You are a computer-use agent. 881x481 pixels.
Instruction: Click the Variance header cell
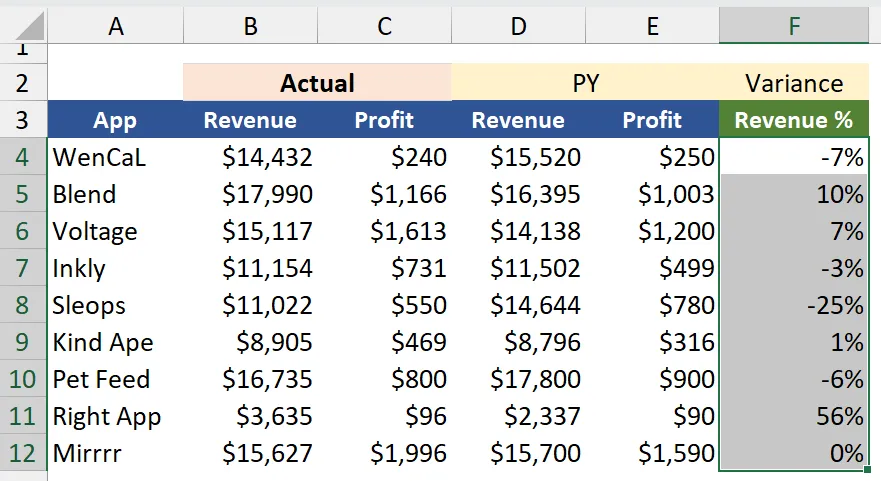[794, 83]
